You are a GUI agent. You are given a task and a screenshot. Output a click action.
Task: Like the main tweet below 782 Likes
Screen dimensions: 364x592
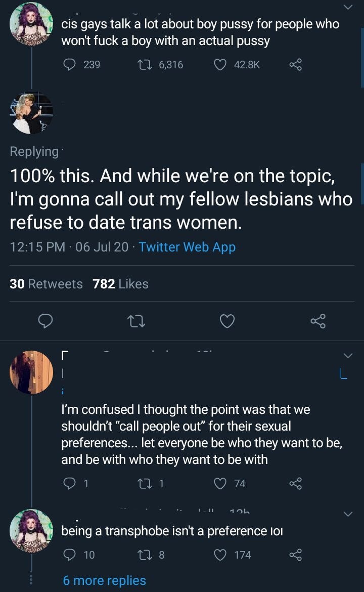(227, 321)
